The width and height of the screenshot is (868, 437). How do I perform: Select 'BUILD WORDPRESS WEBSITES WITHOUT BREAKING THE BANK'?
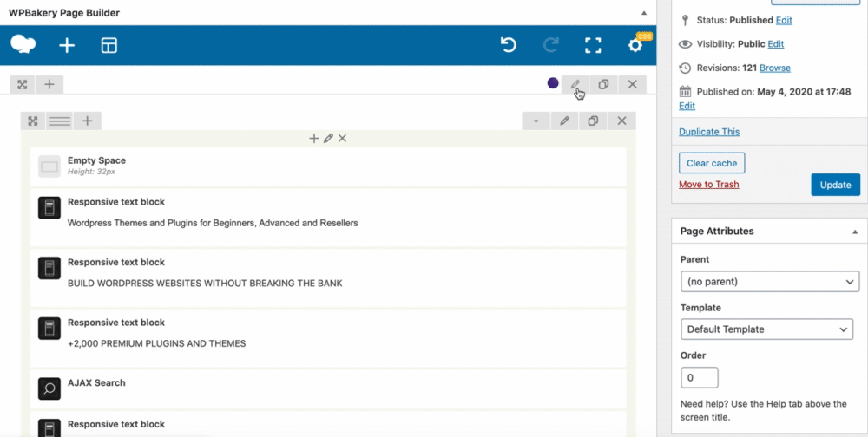pyautogui.click(x=205, y=284)
